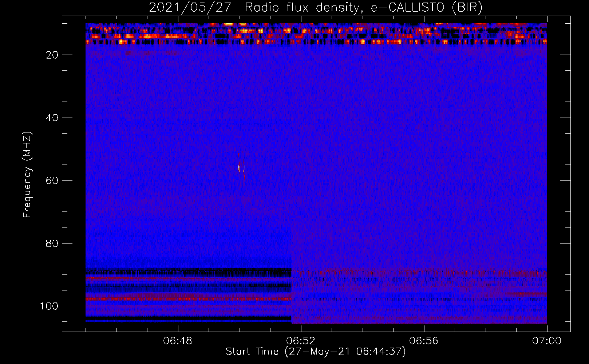Viewport: 589px width, 364px height.
Task: Click the 100 frequency tick label
Action: [x=49, y=306]
